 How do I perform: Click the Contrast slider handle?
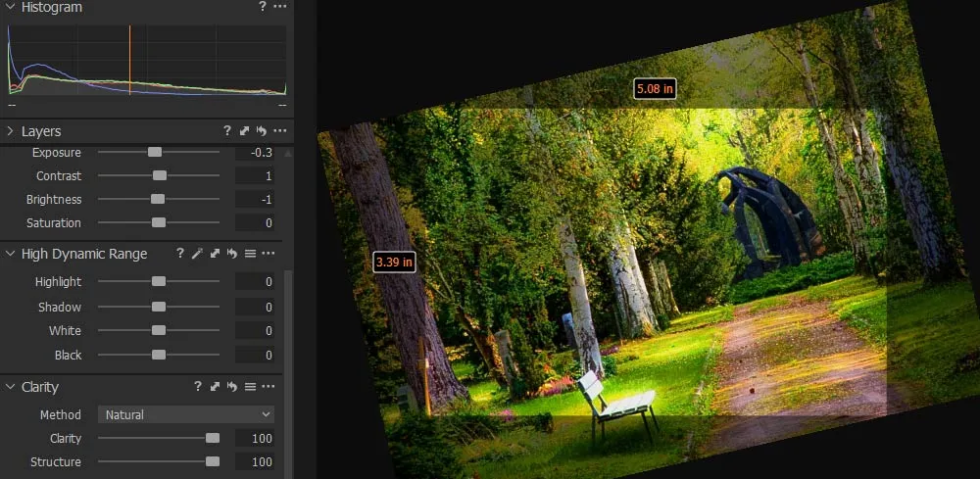coord(160,175)
